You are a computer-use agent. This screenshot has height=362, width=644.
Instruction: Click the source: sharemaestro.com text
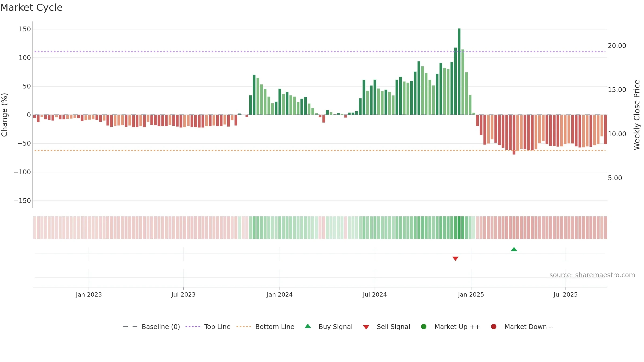coord(592,275)
